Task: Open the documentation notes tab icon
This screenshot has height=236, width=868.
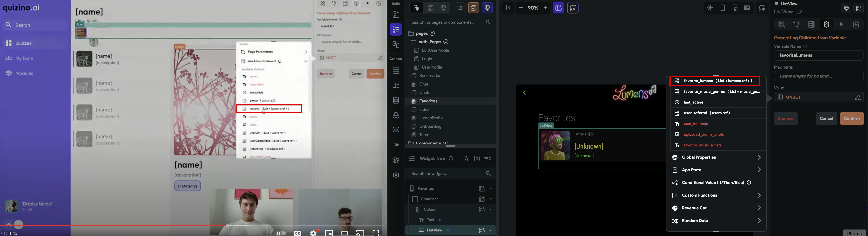Action: pyautogui.click(x=856, y=24)
